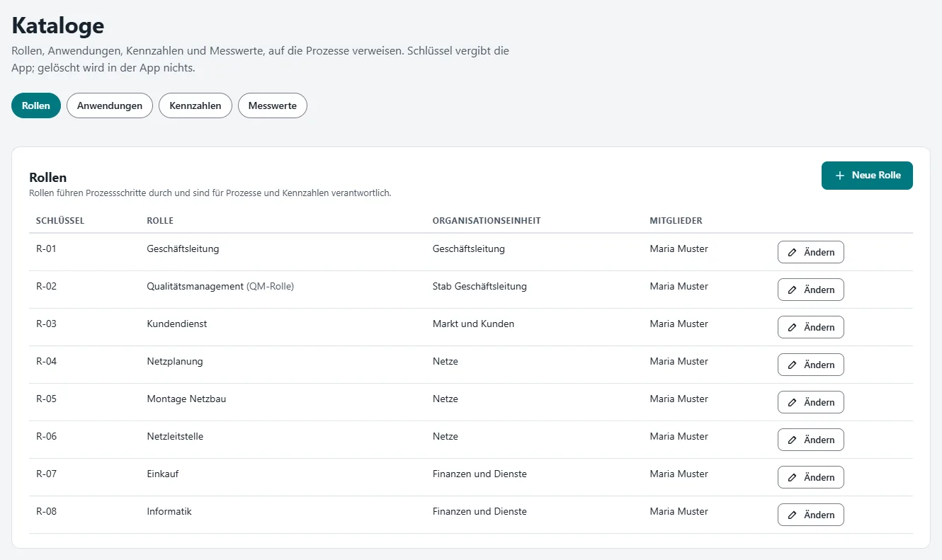Click Ändern for Montage Netzbau
Image resolution: width=942 pixels, height=560 pixels.
(x=811, y=402)
